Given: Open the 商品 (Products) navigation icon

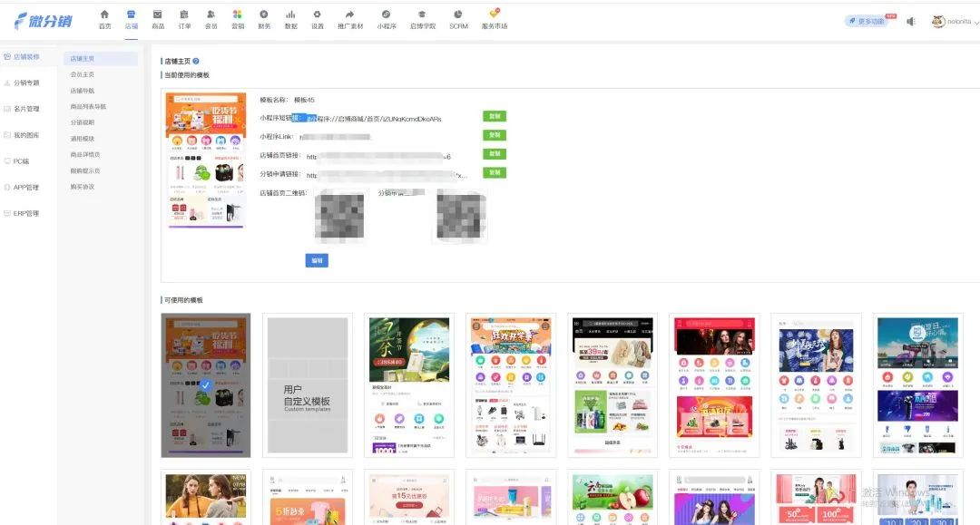Looking at the screenshot, I should coord(157,18).
